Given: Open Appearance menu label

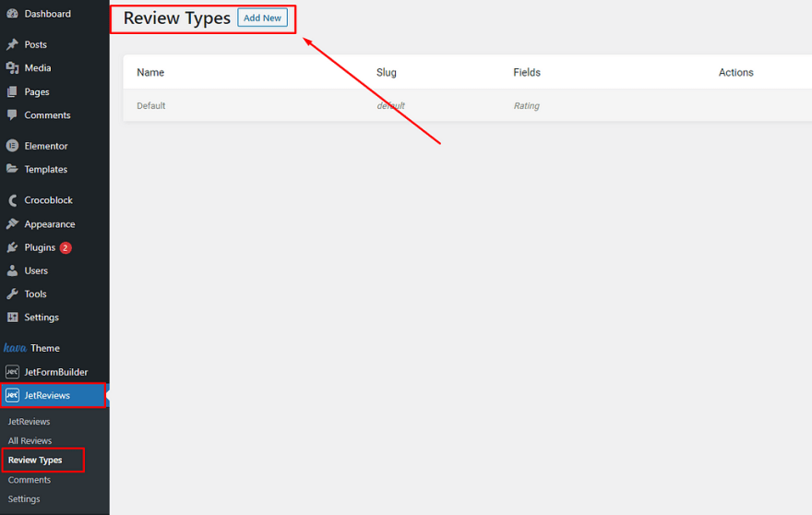Looking at the screenshot, I should pyautogui.click(x=50, y=224).
